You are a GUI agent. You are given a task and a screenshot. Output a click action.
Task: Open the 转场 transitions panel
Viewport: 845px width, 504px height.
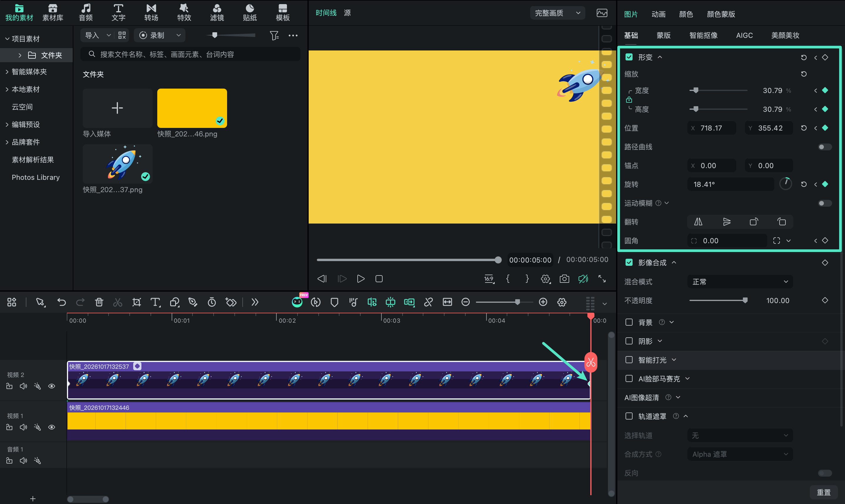(151, 12)
